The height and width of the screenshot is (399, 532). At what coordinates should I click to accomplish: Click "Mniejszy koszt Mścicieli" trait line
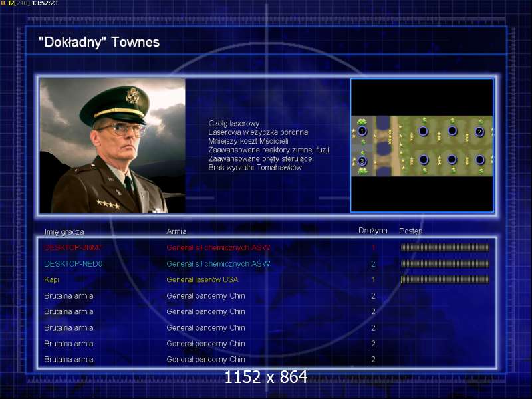pos(248,141)
